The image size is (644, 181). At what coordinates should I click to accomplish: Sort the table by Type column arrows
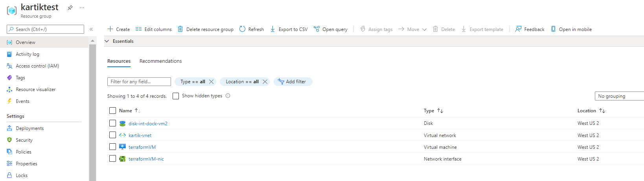pyautogui.click(x=440, y=111)
